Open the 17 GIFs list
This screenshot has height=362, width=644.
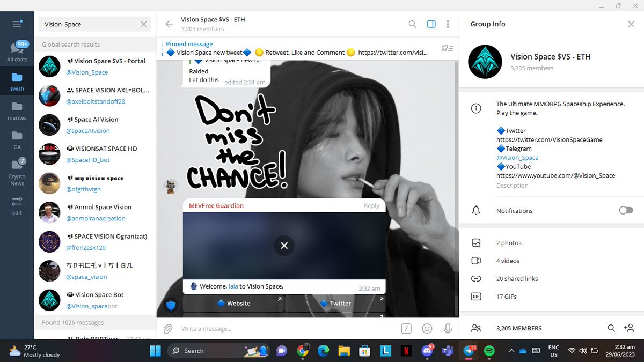[x=551, y=297]
